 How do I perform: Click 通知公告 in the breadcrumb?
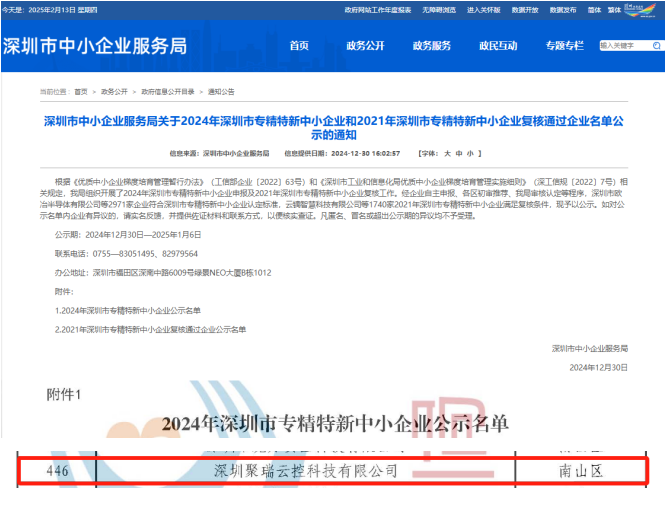pyautogui.click(x=221, y=92)
